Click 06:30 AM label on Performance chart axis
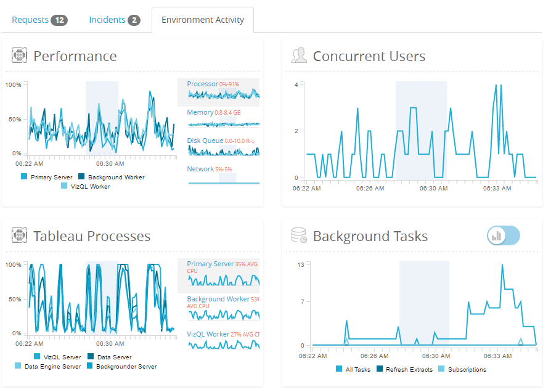 pyautogui.click(x=110, y=164)
